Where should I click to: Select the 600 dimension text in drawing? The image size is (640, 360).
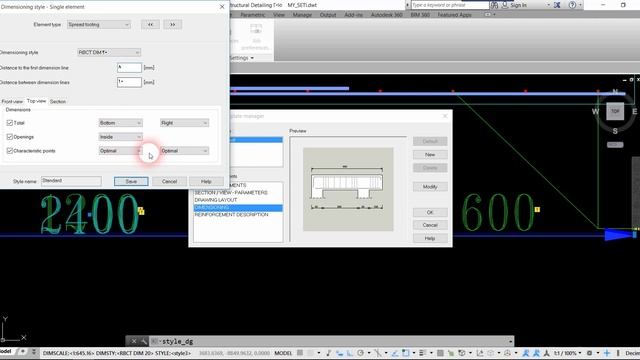tap(497, 213)
